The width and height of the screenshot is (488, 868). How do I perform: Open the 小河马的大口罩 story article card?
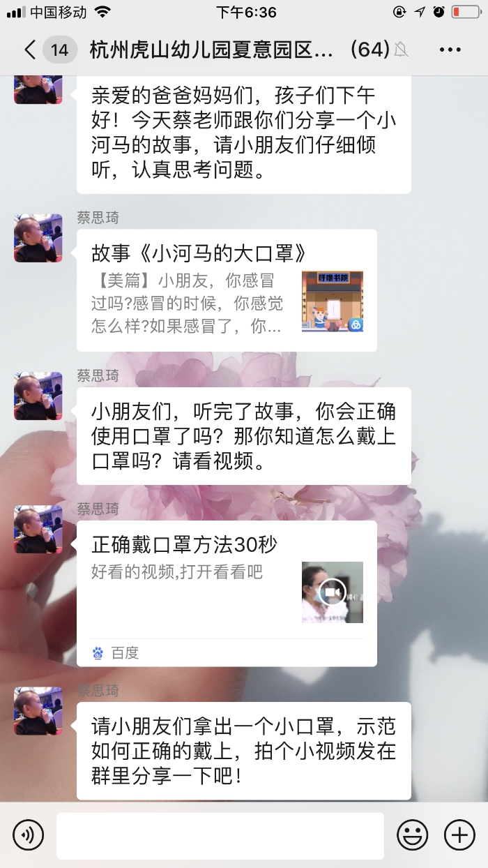(227, 290)
